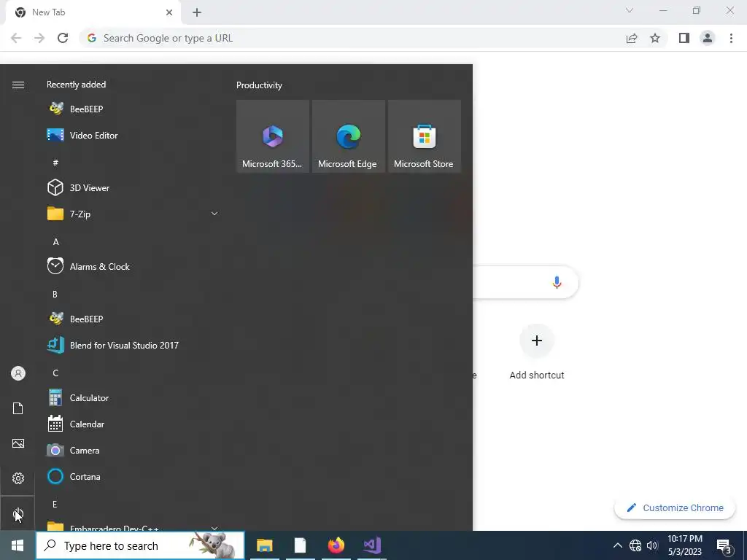747x560 pixels.
Task: Open Settings gear in the Start sidebar
Action: tap(18, 478)
